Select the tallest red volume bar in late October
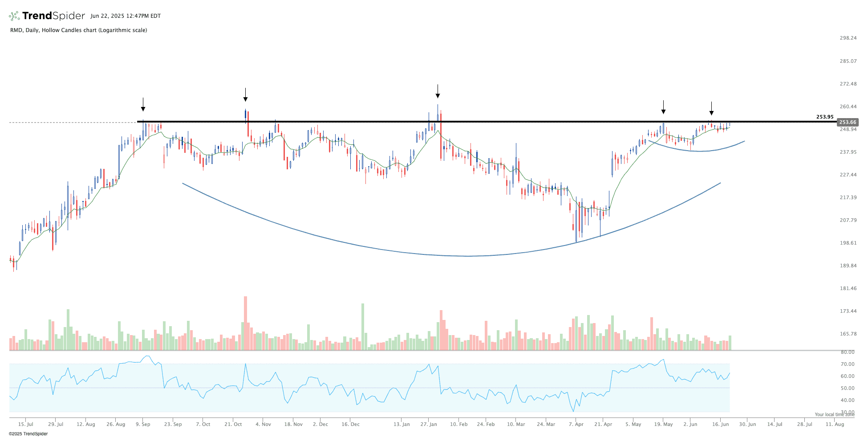The width and height of the screenshot is (868, 438). point(245,323)
